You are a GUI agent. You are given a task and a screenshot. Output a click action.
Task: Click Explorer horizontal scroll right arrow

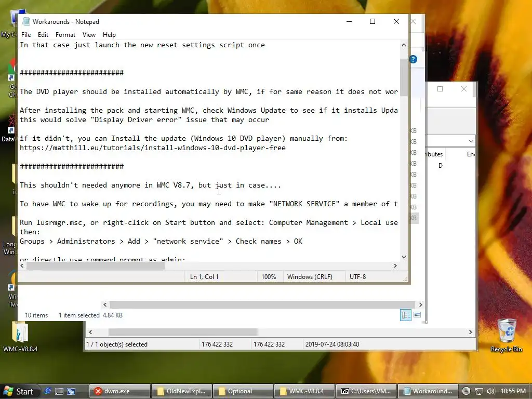coord(421,304)
